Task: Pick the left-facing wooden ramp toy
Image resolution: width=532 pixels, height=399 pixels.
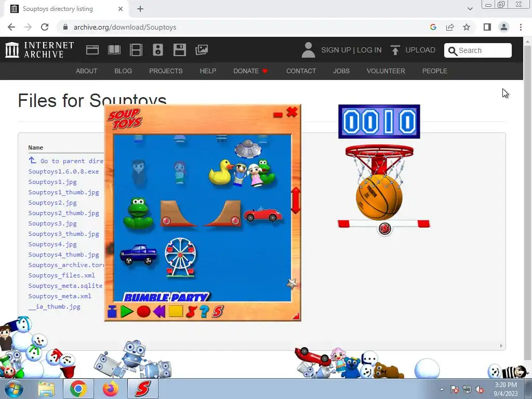Action: click(x=178, y=214)
